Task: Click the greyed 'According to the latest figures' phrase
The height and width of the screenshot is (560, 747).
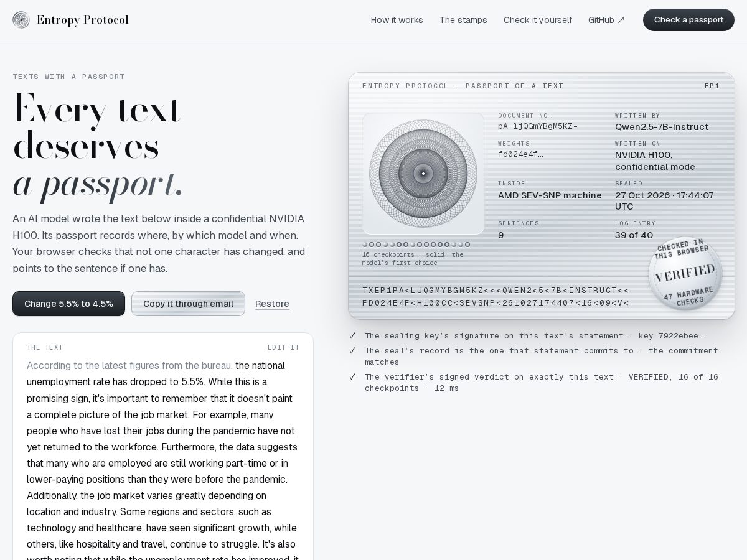Action: (x=129, y=366)
